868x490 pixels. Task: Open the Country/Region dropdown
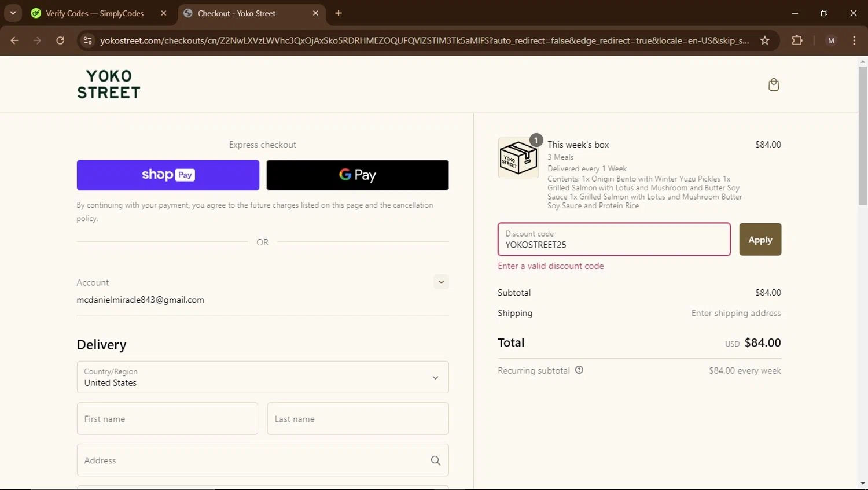pyautogui.click(x=263, y=377)
